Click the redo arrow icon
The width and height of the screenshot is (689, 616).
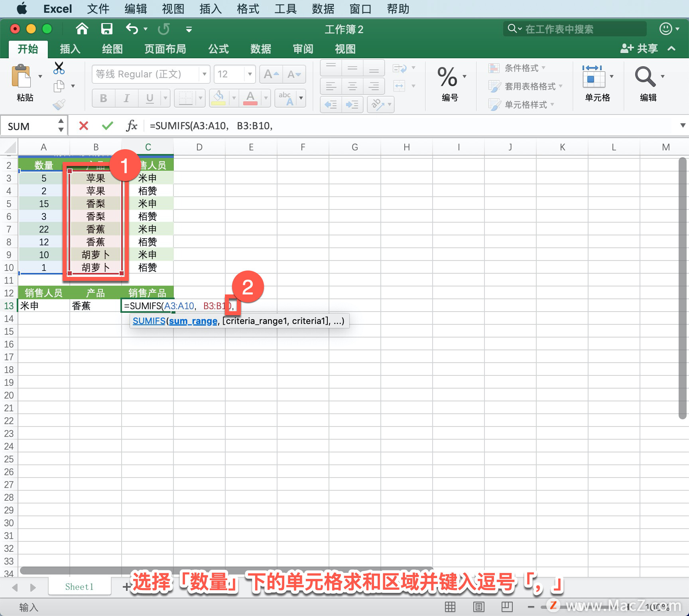(x=164, y=29)
